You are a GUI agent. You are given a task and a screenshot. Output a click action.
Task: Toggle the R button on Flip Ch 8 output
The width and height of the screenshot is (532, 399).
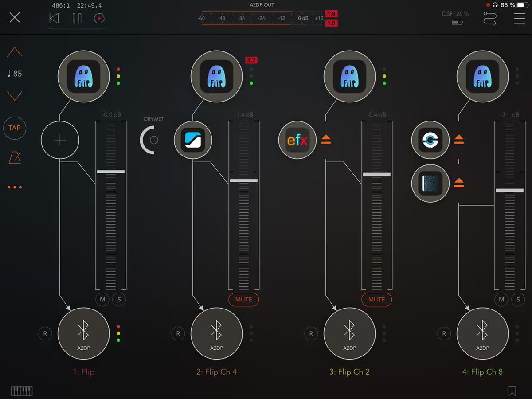point(444,333)
